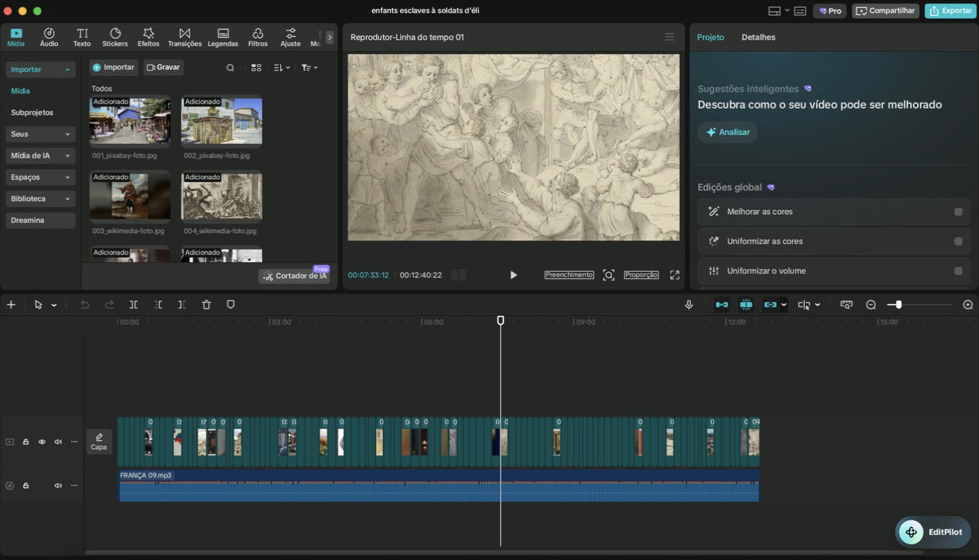Viewport: 979px width, 560px height.
Task: Open the Transições panel
Action: [185, 38]
